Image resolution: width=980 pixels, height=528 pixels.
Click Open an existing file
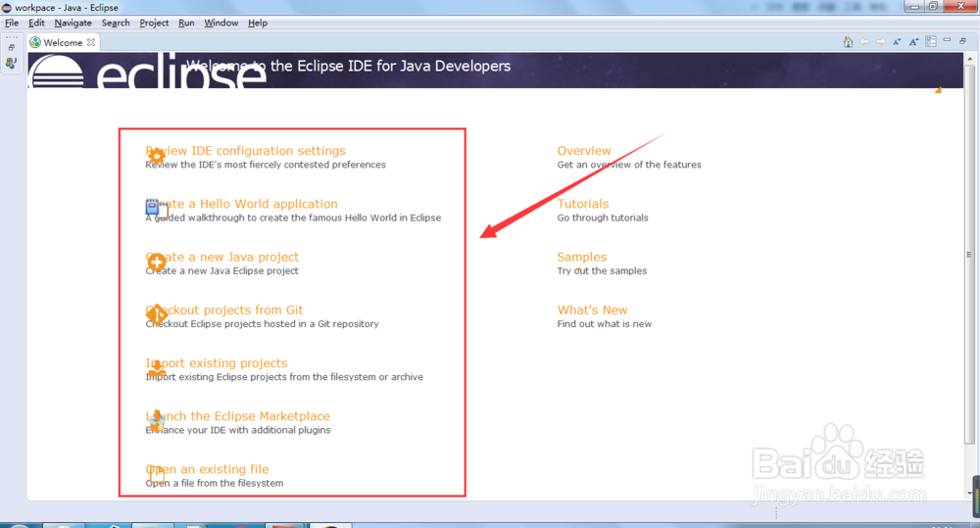coord(207,469)
